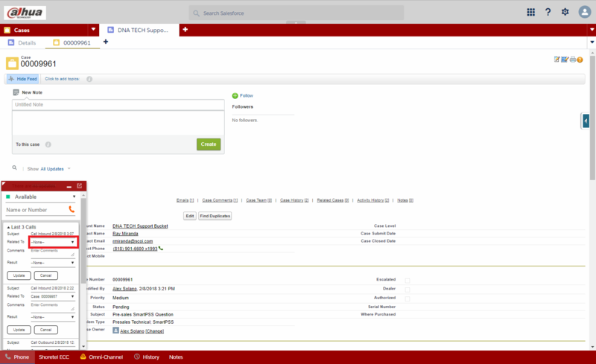
Task: Toggle the Authorized checkbox
Action: 408,298
